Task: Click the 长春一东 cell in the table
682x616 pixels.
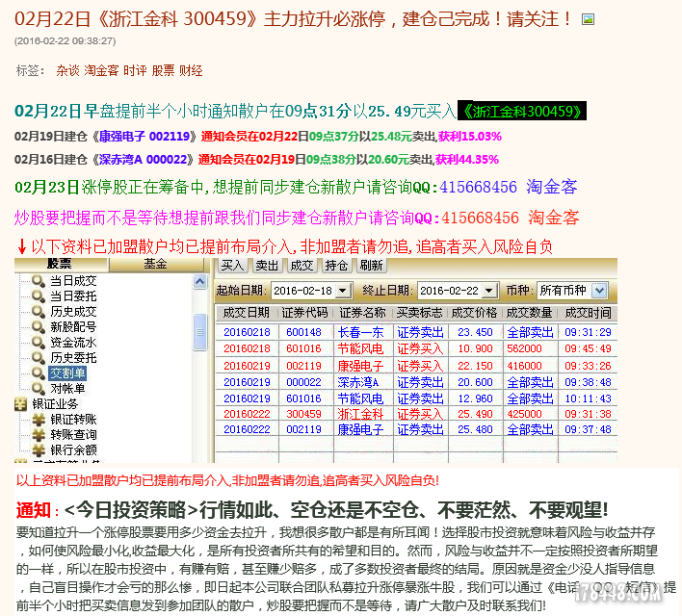Action: [361, 333]
